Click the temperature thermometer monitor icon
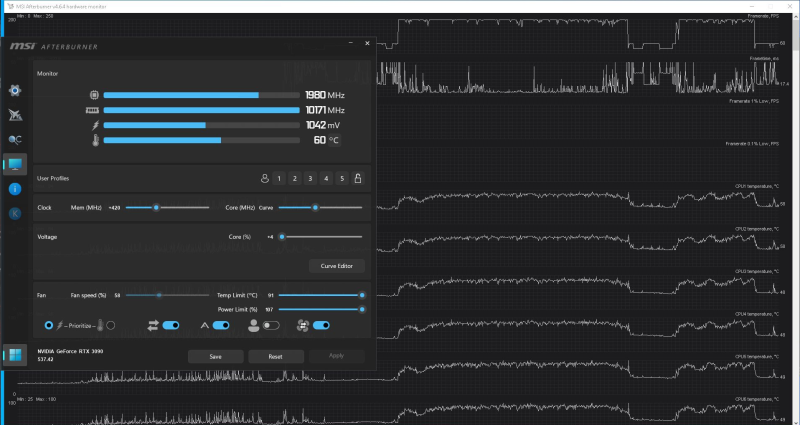This screenshot has width=800, height=425. (95, 140)
